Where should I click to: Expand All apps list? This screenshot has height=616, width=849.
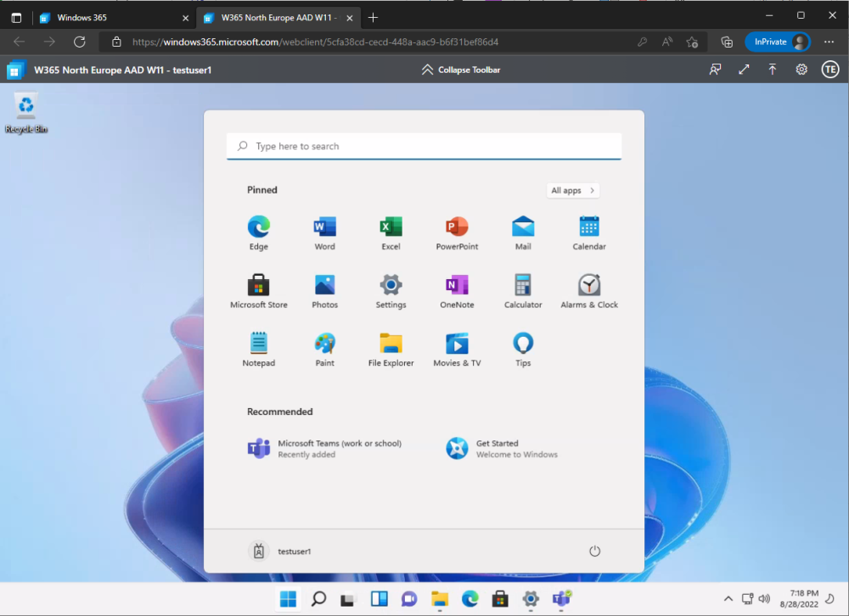573,191
